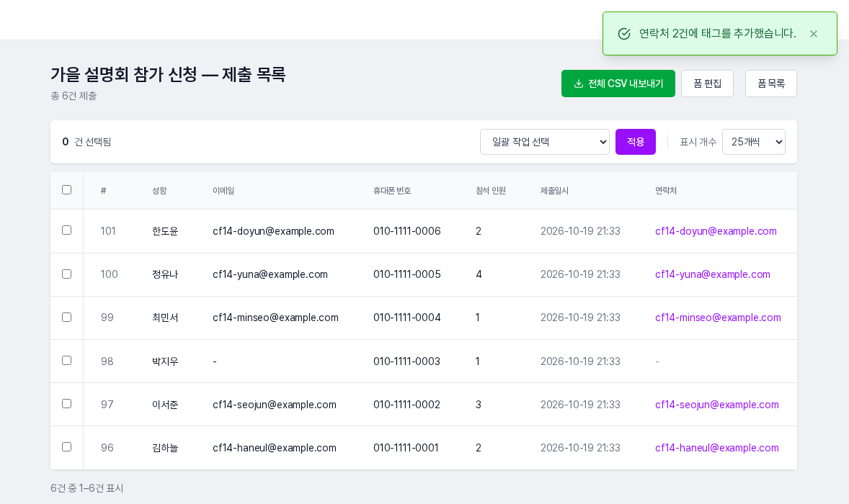
Task: Click the success checkmark icon in notification
Action: tap(623, 34)
